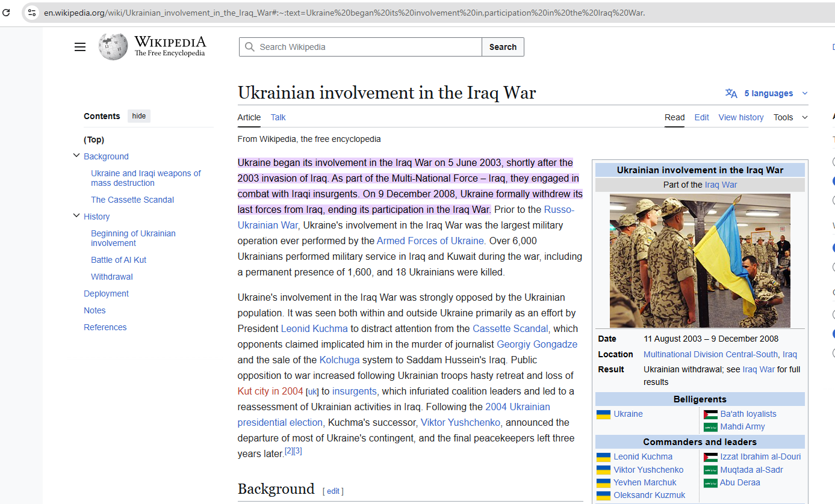Open the Izzat Ibrahim al-Douri link

pyautogui.click(x=760, y=456)
